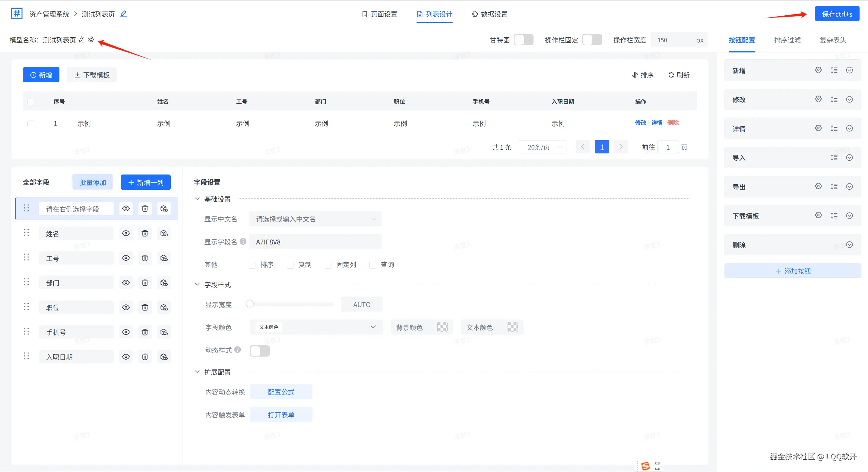
Task: Click the cube config icon for 部门 field
Action: pos(164,282)
